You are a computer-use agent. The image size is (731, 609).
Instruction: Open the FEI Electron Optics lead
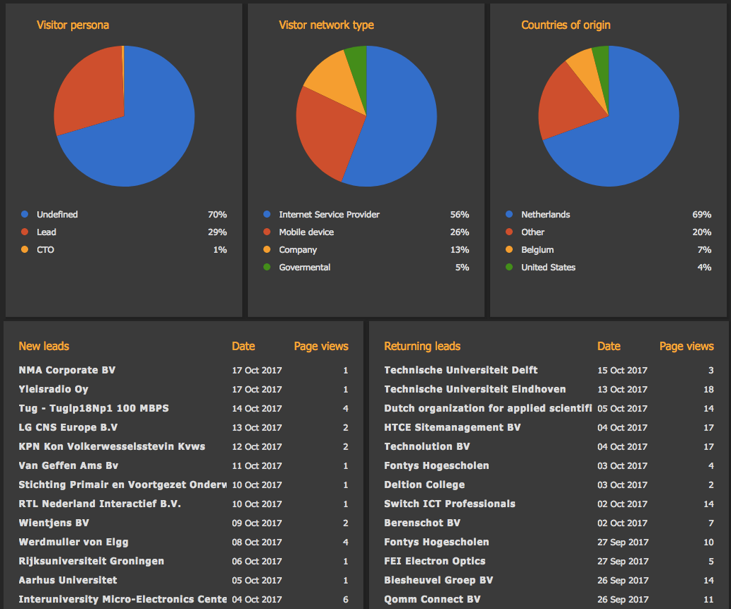coord(434,561)
